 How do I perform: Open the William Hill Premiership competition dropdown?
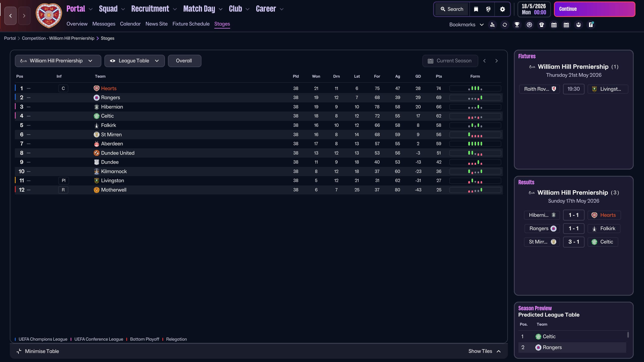[58, 61]
